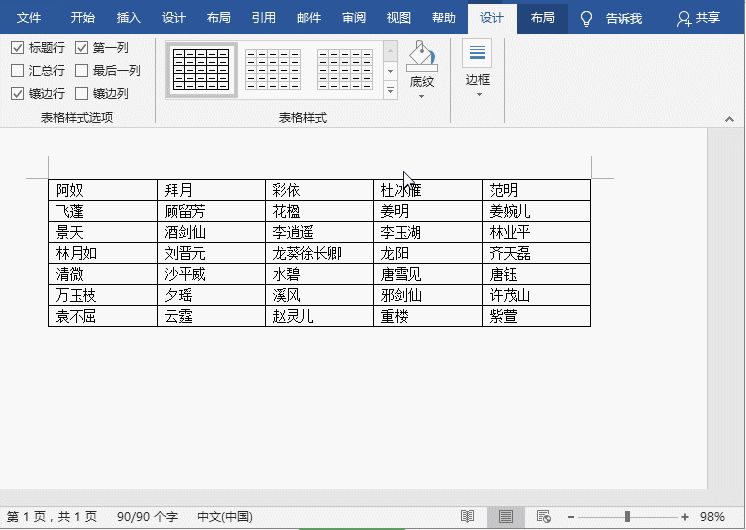Switch to Read Mode view icon
This screenshot has width=746, height=530.
467,516
